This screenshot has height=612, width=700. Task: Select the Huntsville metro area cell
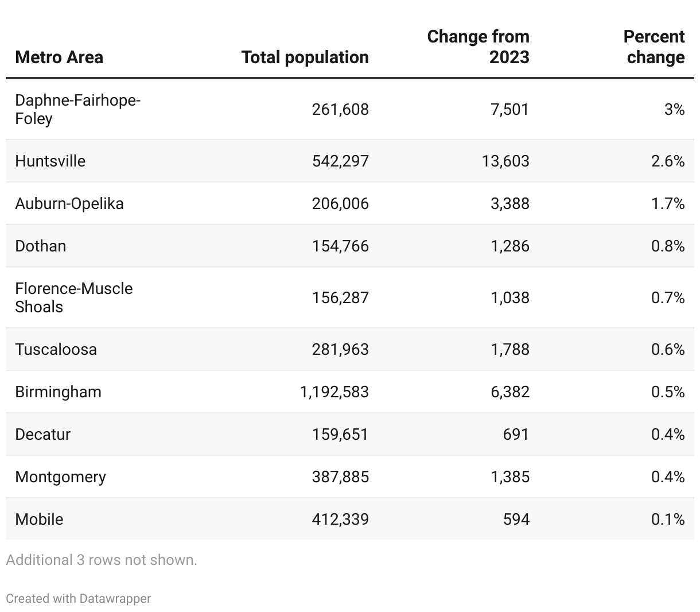tap(50, 161)
